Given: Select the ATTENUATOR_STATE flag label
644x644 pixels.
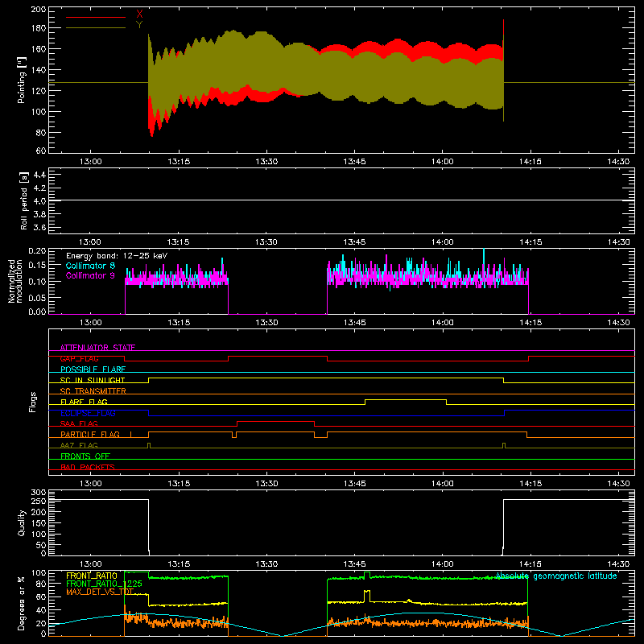Looking at the screenshot, I should pyautogui.click(x=97, y=348).
